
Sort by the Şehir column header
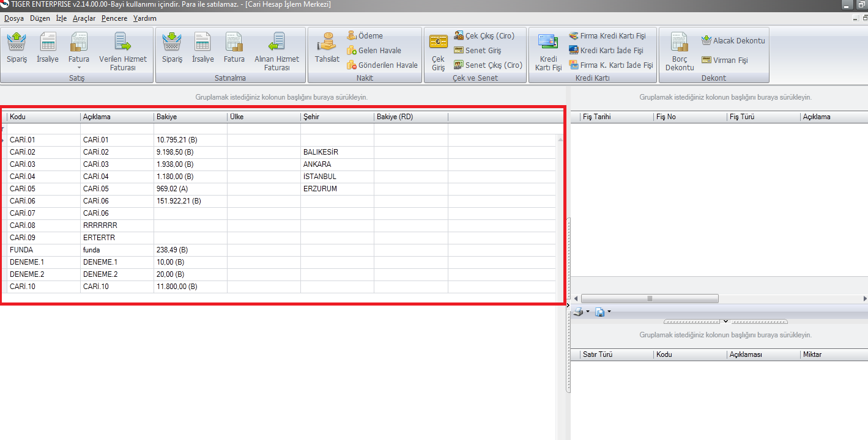[x=337, y=117]
